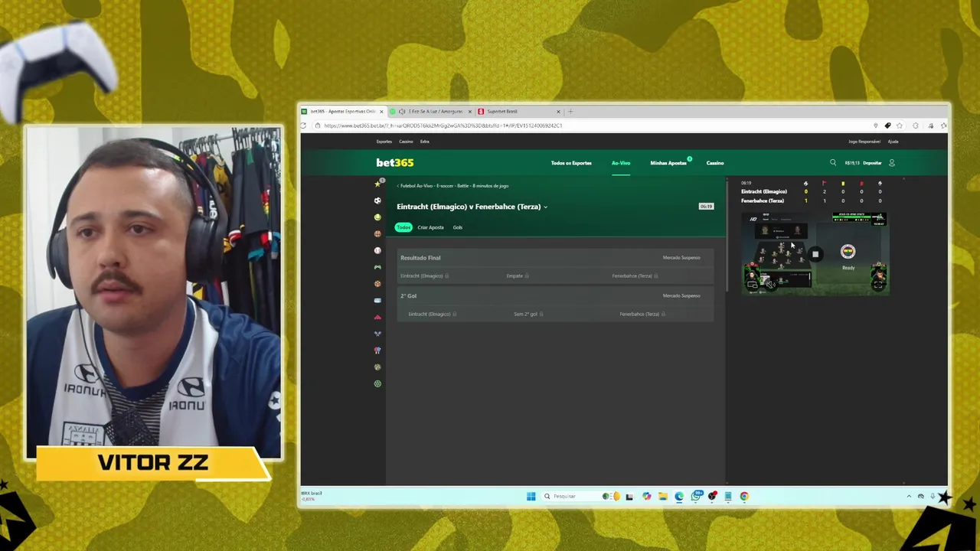
Task: Select the Todos market tab
Action: 403,227
